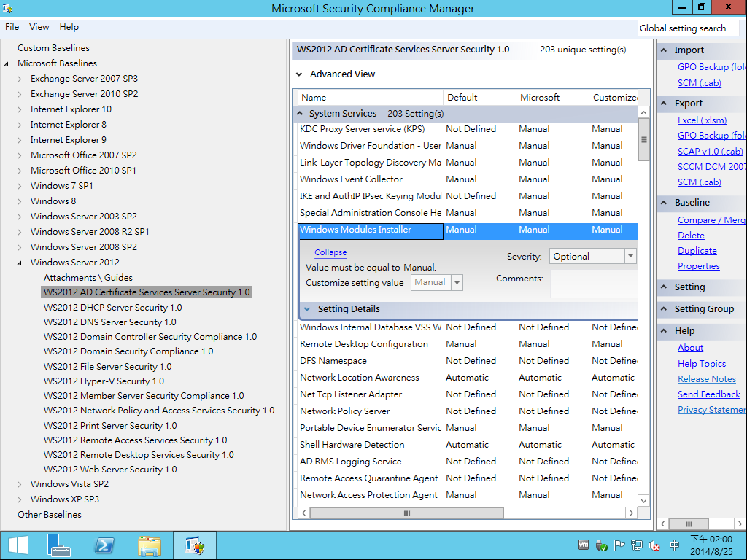Collapse the Advanced View section
This screenshot has width=747, height=560.
pyautogui.click(x=299, y=74)
